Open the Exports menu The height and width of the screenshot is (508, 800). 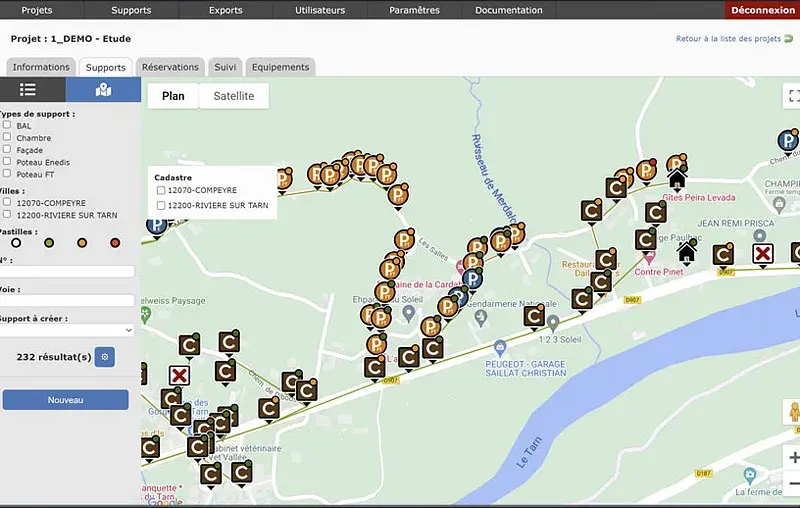(226, 10)
